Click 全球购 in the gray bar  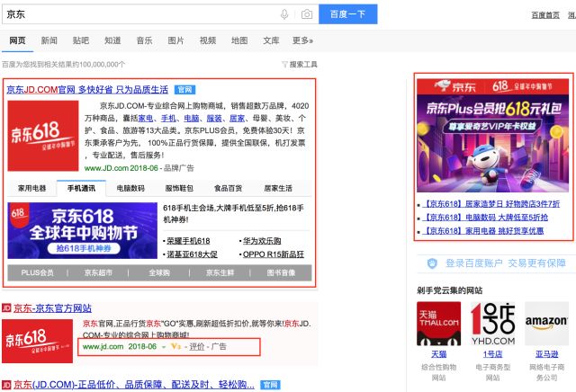[159, 272]
